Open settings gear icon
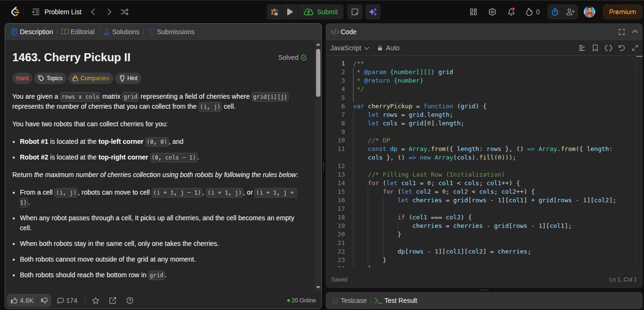The image size is (644, 310). coord(492,12)
